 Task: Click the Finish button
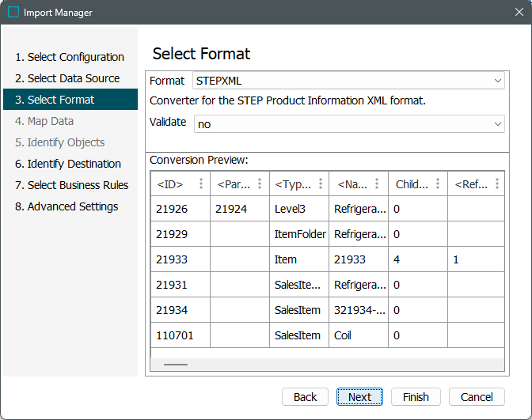(x=416, y=397)
